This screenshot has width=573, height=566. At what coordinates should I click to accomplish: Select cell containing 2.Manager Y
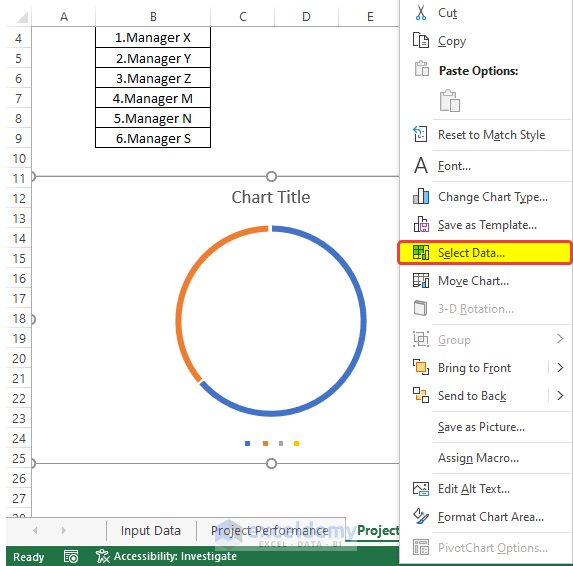[153, 58]
